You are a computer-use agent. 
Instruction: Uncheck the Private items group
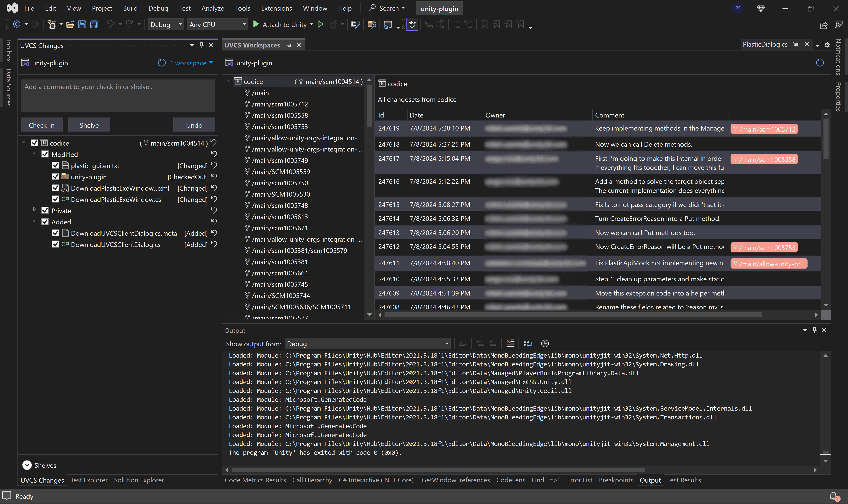(45, 210)
